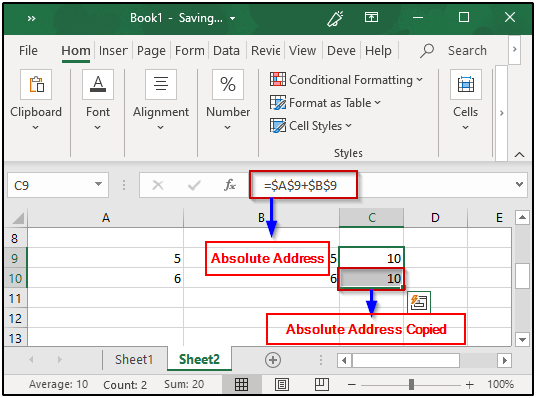The height and width of the screenshot is (398, 536).
Task: Click the zoom slider handle
Action: (x=411, y=385)
